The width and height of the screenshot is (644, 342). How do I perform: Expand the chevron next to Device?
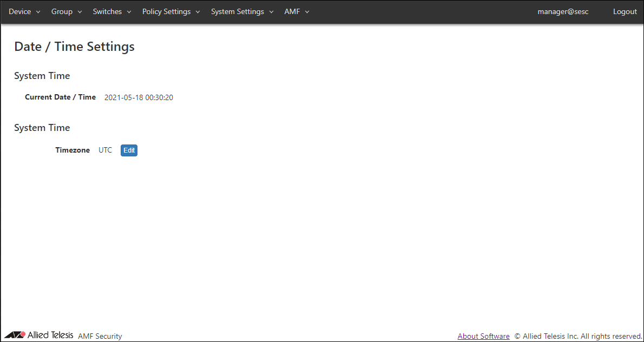pyautogui.click(x=38, y=12)
